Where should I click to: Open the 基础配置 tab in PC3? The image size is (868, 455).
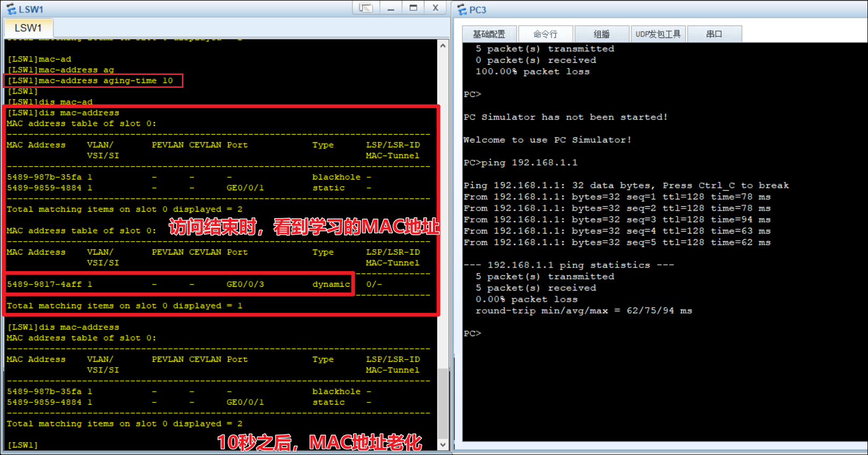pos(489,34)
